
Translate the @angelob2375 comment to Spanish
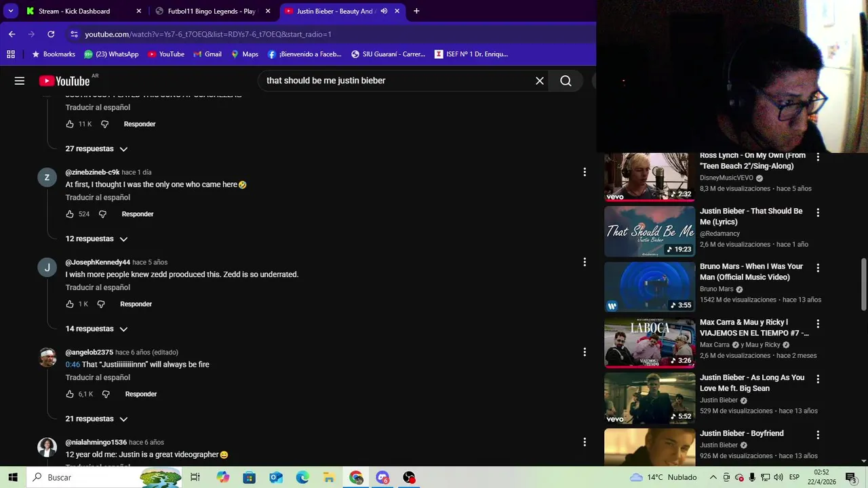click(x=98, y=378)
